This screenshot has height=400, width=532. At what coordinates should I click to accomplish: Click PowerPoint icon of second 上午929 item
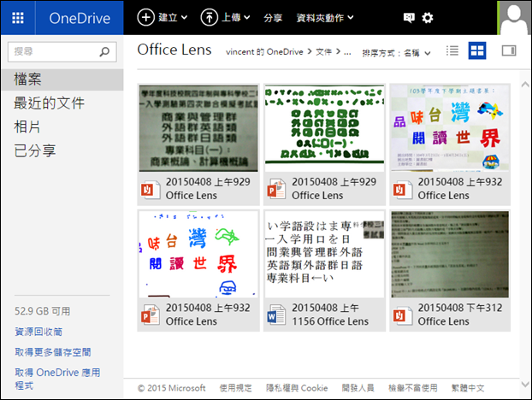pyautogui.click(x=276, y=190)
